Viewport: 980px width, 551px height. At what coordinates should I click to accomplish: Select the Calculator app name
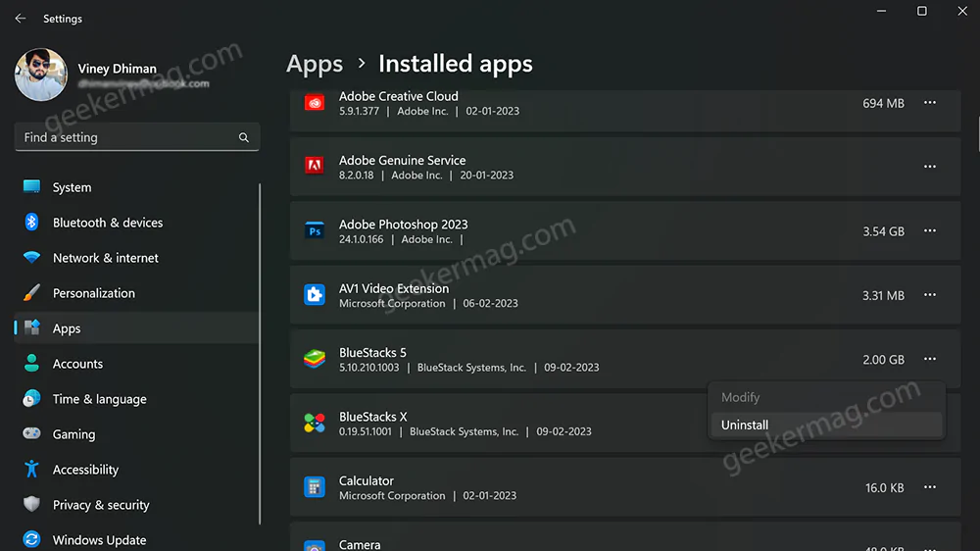(367, 481)
